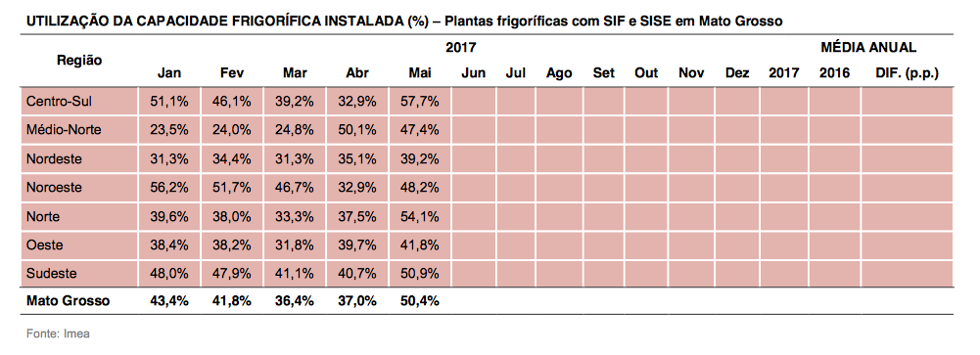Click Noroeste January value 56,2%
The width and height of the screenshot is (980, 355).
(169, 187)
